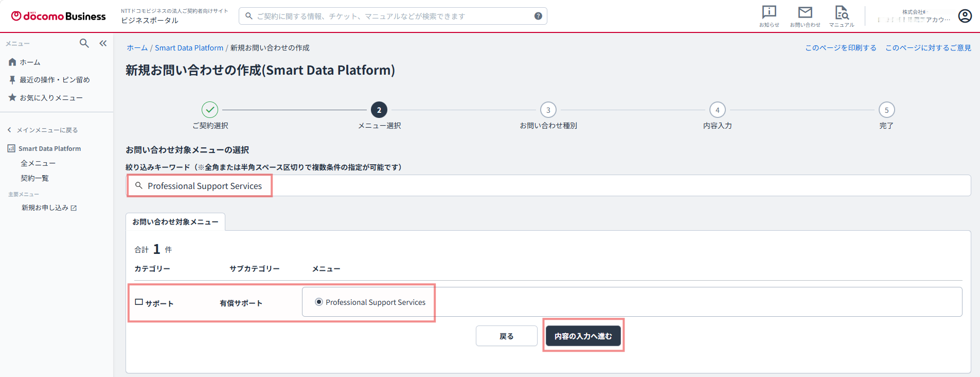Click step 2 メニュー選択 circle
Screen dimensions: 980x377
[x=379, y=110]
